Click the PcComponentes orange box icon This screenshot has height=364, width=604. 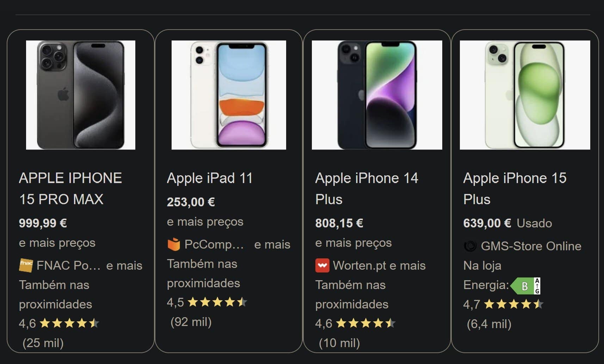(x=174, y=244)
